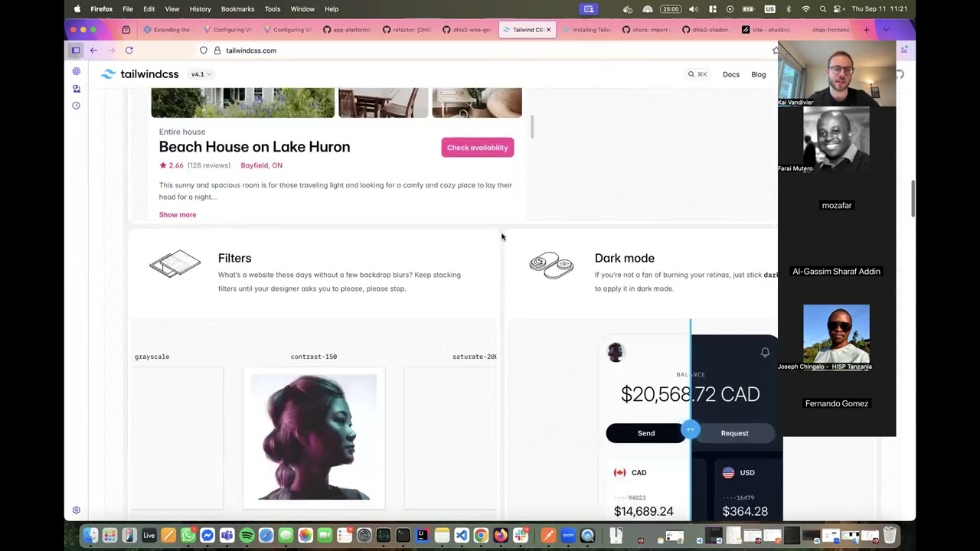Click the Dark mode section illustration icon
The image size is (980, 551).
(551, 266)
